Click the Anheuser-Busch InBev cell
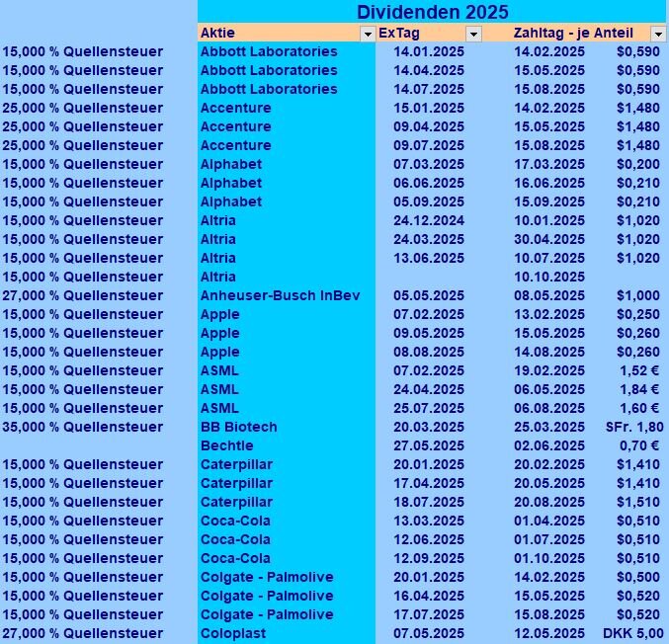 click(281, 295)
